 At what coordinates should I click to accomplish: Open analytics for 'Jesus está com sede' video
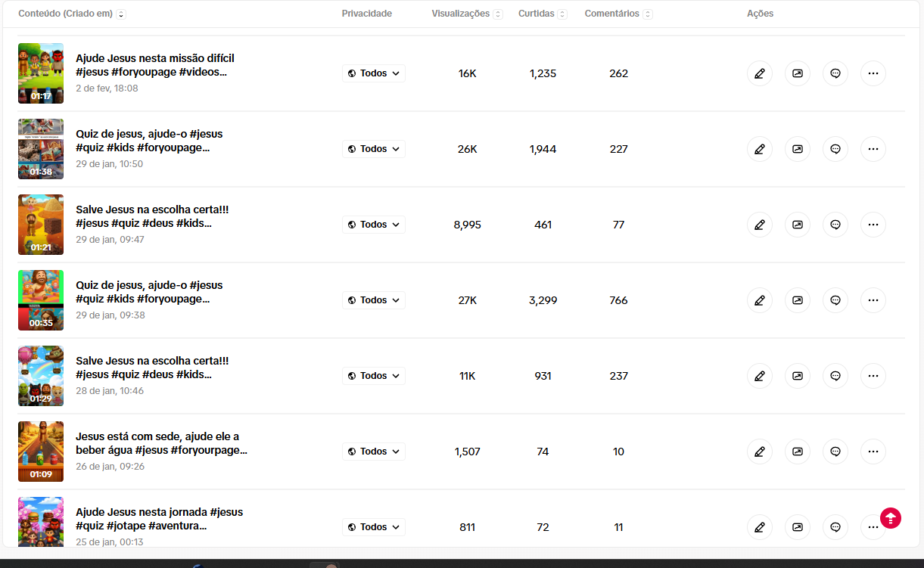tap(797, 452)
